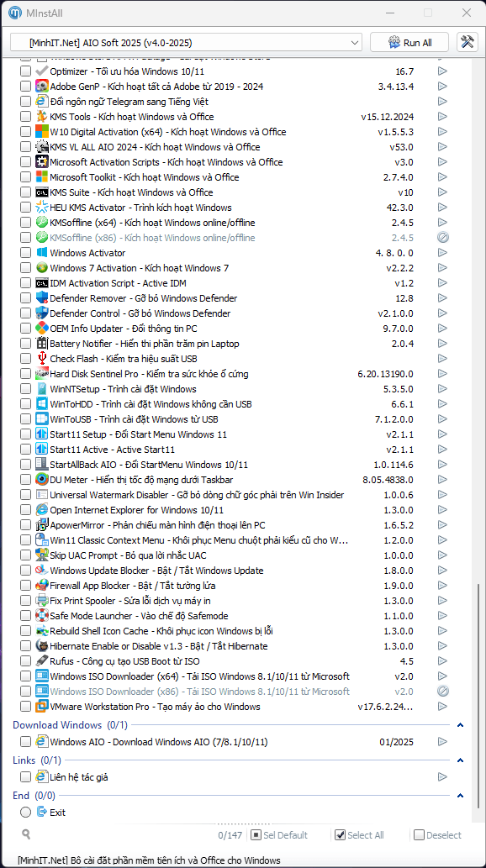
Task: Open settings tools wrench-hammer button
Action: [x=468, y=43]
